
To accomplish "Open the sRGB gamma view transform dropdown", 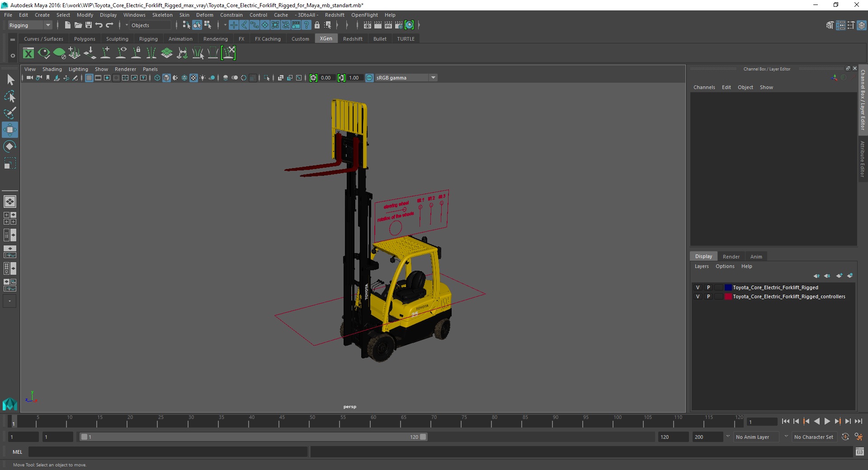I will point(406,78).
